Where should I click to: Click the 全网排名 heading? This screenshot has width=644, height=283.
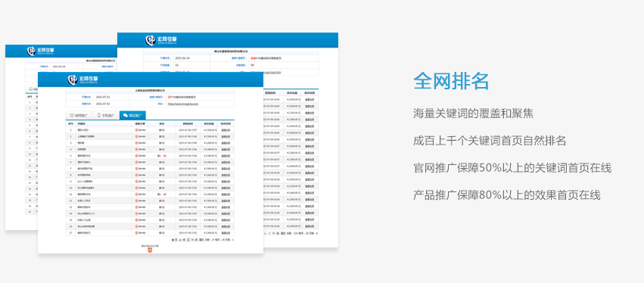click(451, 81)
